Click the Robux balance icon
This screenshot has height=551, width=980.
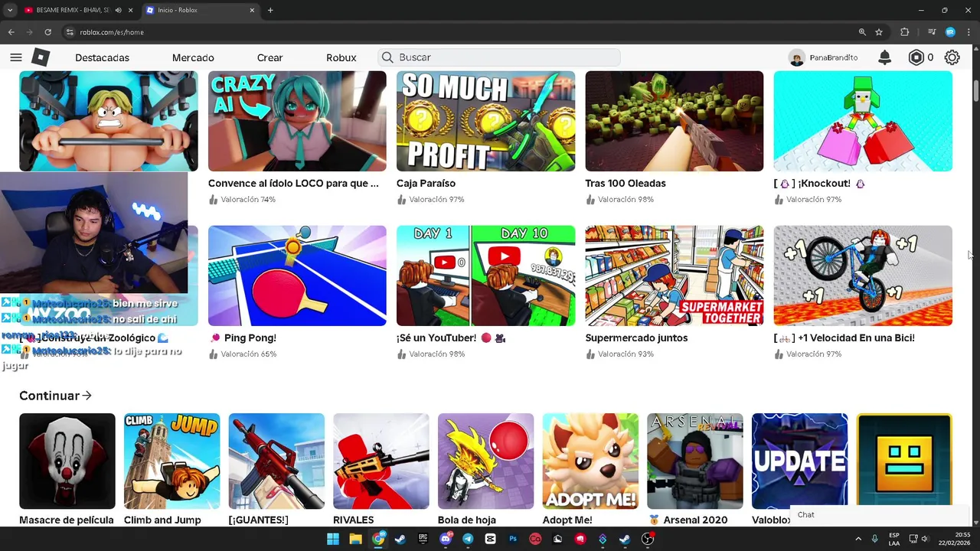[916, 57]
